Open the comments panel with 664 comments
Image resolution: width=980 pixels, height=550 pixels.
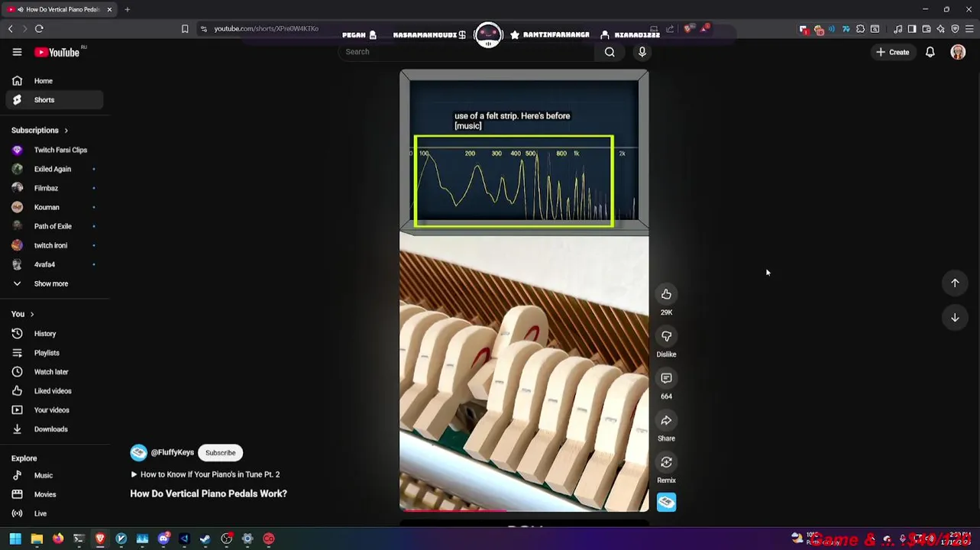point(666,378)
